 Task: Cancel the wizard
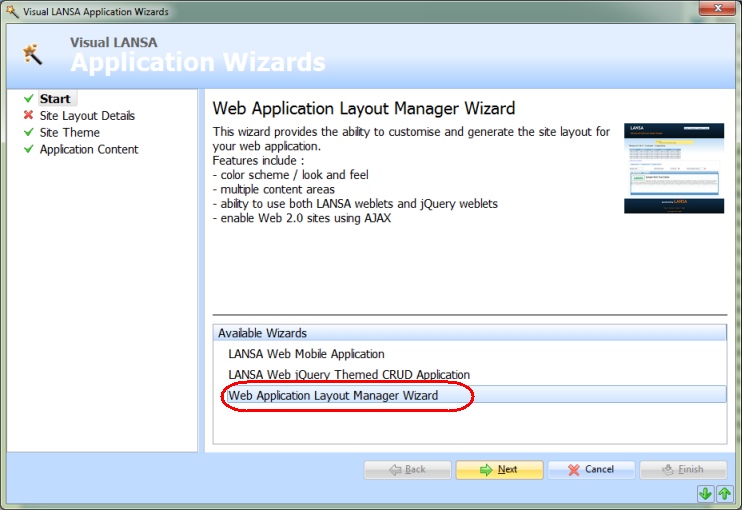point(591,469)
